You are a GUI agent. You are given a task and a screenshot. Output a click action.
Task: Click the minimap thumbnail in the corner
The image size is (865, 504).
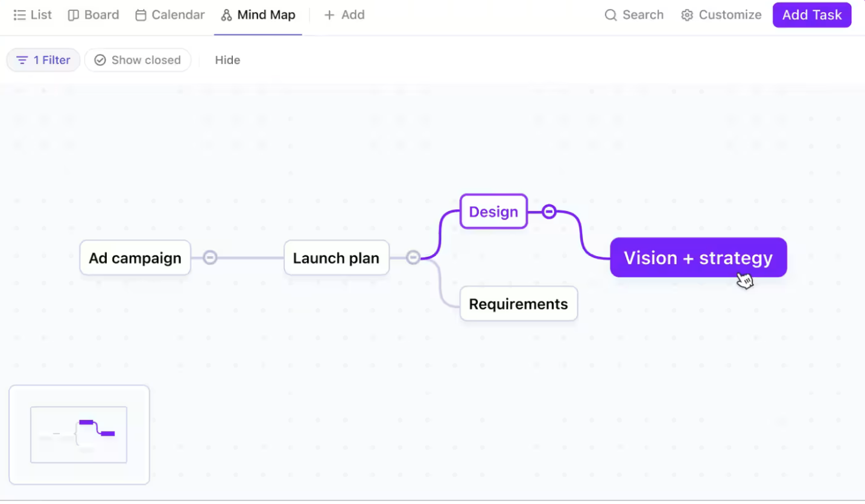pos(78,434)
